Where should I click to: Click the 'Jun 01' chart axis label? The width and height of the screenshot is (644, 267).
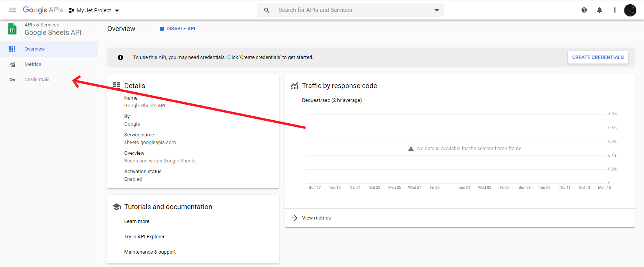point(465,188)
